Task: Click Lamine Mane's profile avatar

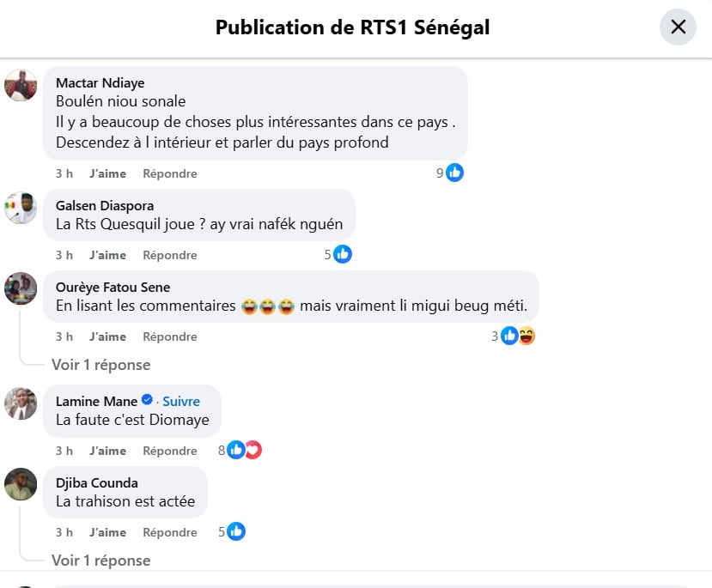Action: click(21, 403)
